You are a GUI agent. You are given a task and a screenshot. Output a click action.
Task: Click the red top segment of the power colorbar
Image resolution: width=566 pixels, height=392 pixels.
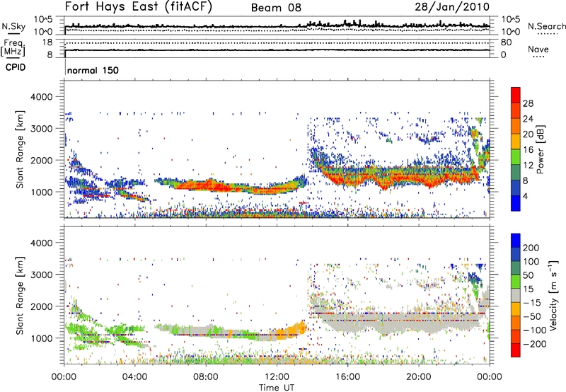click(516, 95)
